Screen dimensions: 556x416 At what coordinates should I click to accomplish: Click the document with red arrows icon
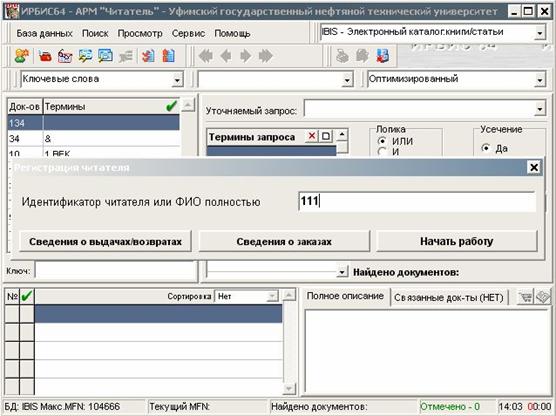click(x=148, y=56)
